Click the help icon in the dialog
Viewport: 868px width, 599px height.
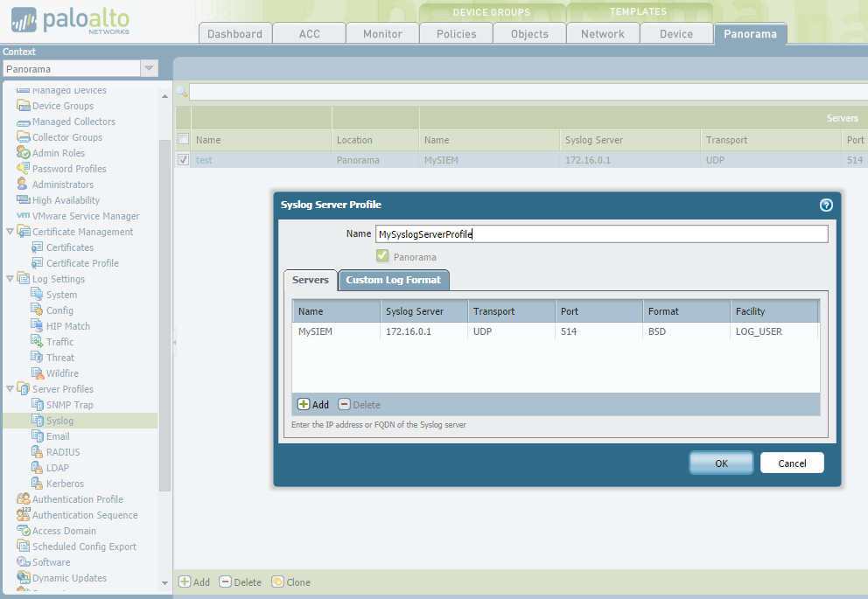click(825, 205)
